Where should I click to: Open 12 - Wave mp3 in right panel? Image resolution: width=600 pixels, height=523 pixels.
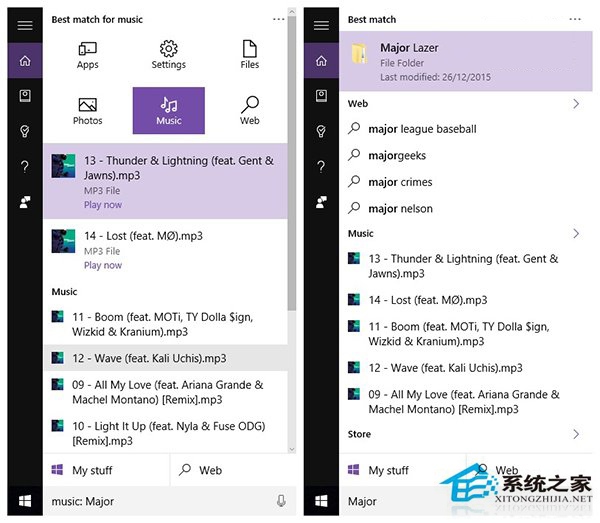click(466, 368)
